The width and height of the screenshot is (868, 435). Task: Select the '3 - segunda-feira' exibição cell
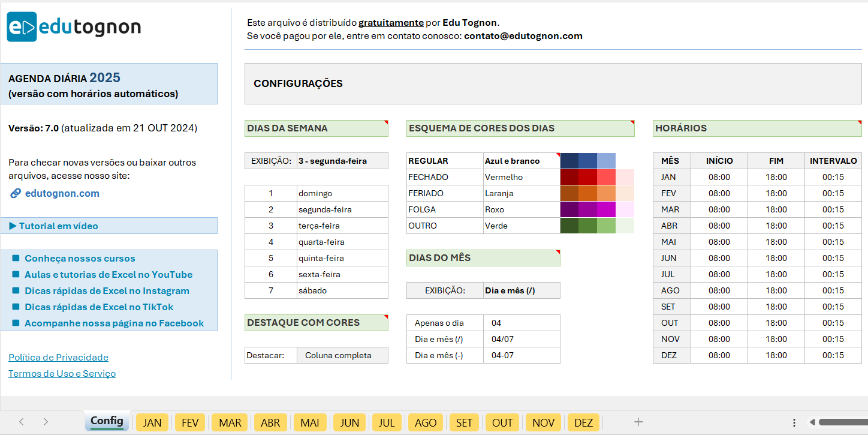tap(342, 161)
